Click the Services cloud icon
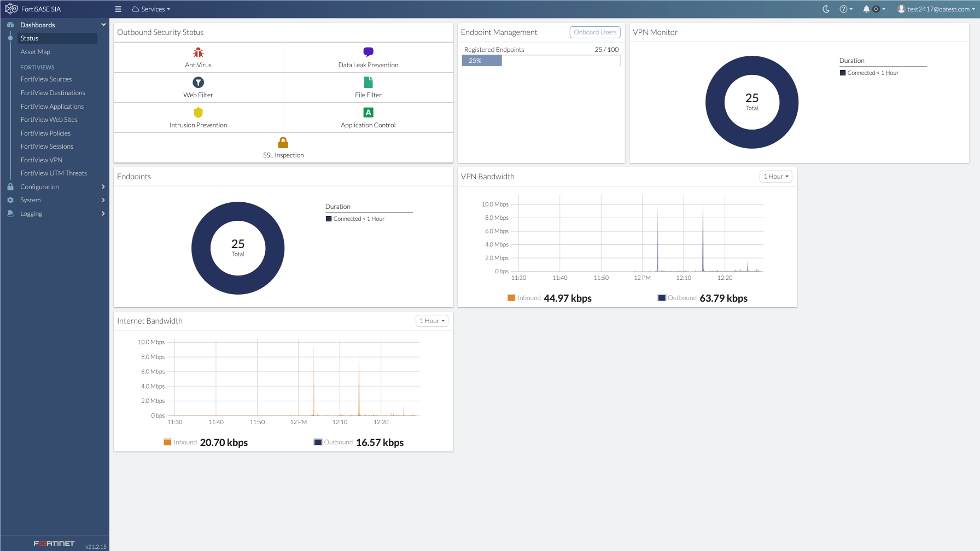This screenshot has width=980, height=551. (x=135, y=9)
